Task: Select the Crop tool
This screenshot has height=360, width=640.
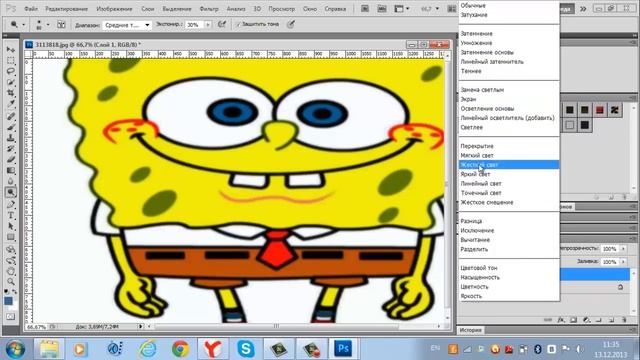Action: point(11,93)
